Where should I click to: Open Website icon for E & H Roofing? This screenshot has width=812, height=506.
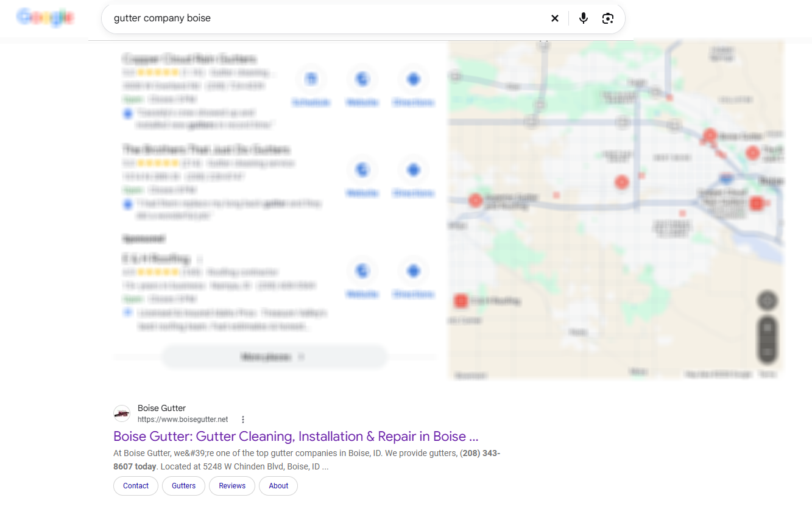pos(362,271)
